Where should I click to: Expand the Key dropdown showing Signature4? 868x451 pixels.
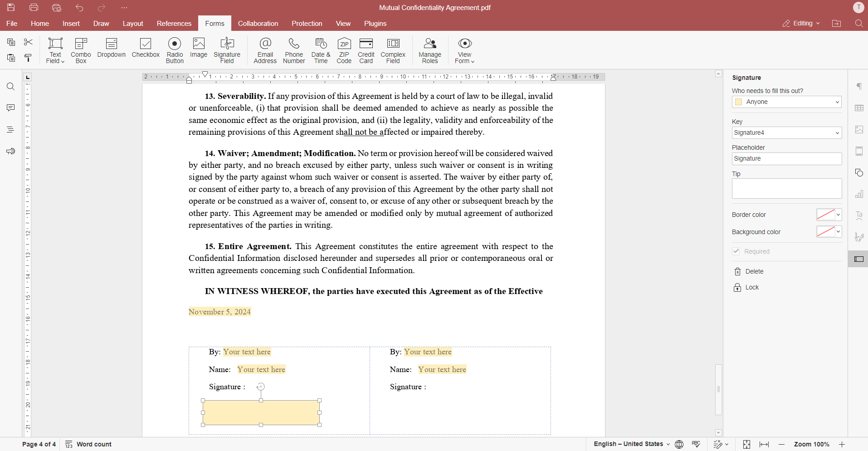pos(836,132)
